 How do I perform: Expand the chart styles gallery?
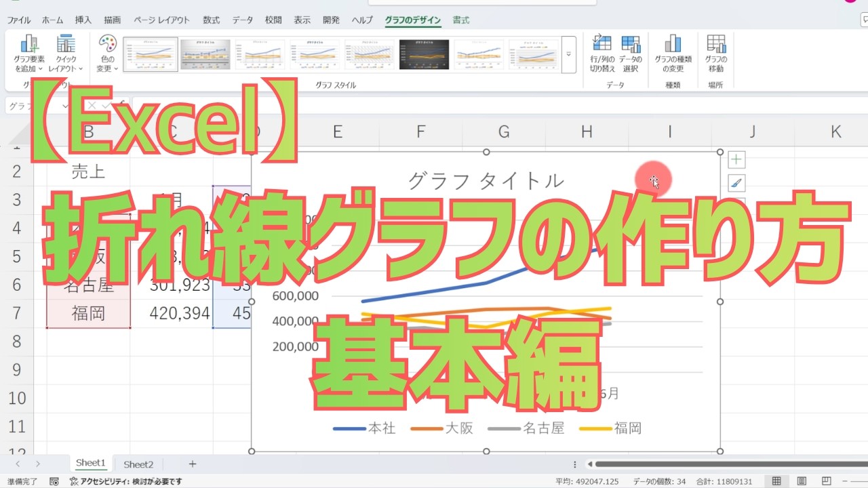(x=569, y=54)
